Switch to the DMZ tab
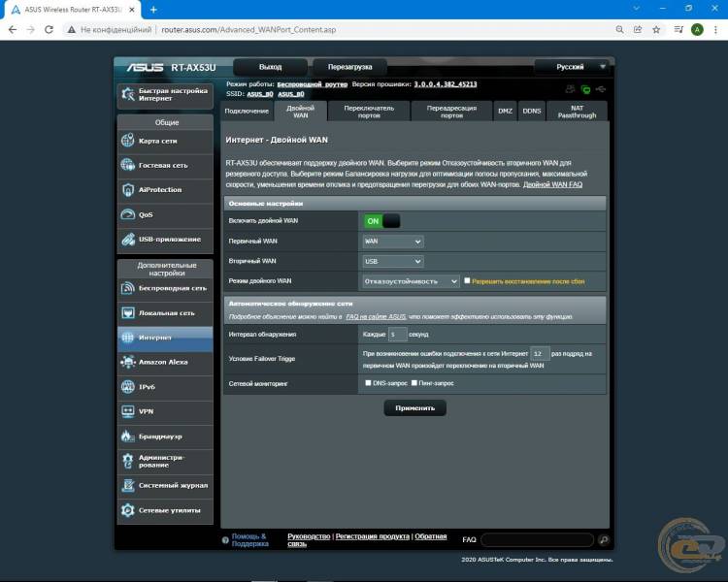The image size is (728, 582). click(505, 112)
